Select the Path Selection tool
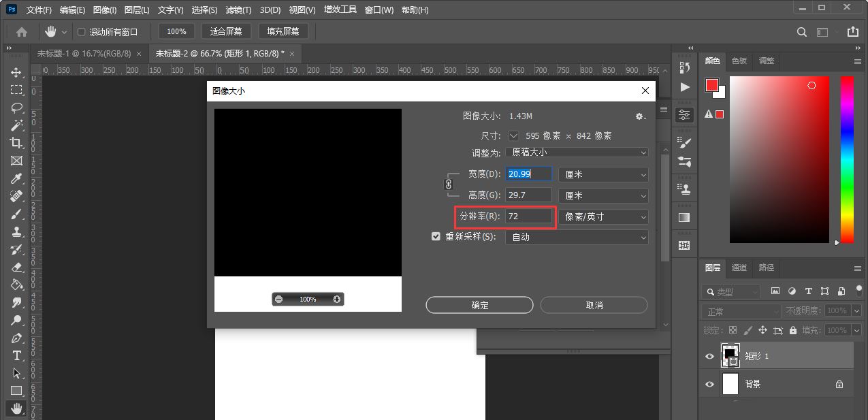868x420 pixels. pos(16,373)
